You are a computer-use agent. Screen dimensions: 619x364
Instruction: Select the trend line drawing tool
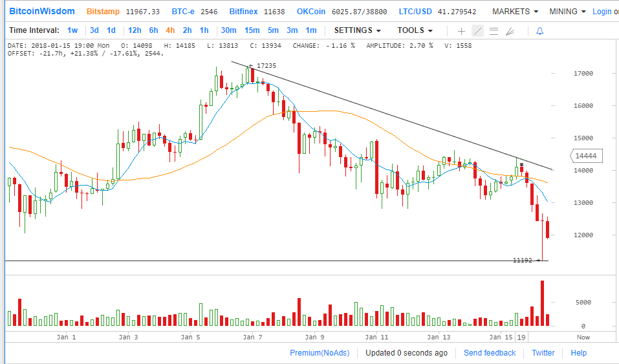477,31
